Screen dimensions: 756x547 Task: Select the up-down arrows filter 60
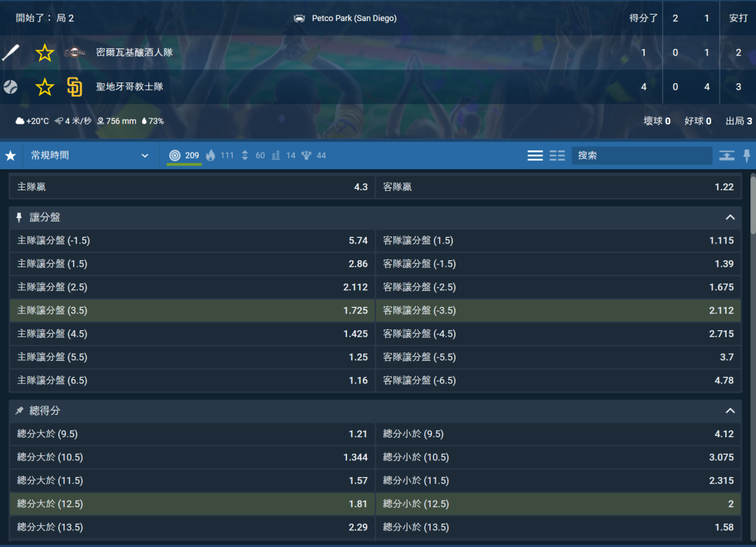pos(253,155)
